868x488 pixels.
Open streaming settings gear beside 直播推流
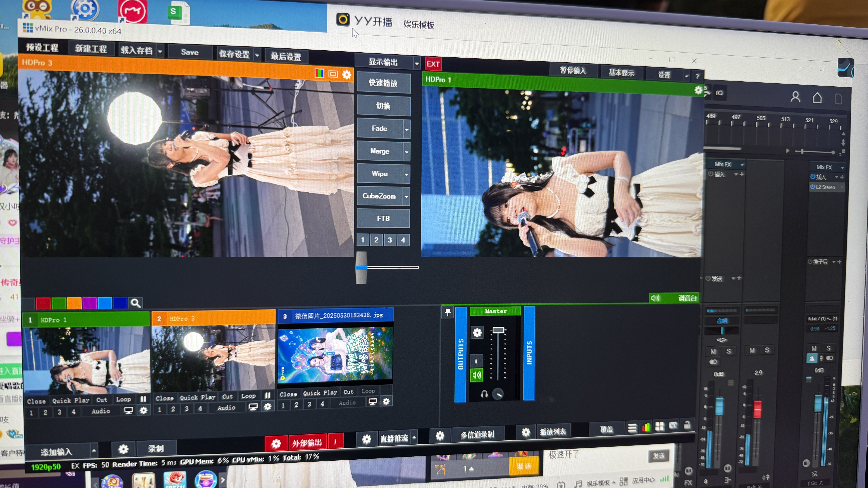coord(367,439)
